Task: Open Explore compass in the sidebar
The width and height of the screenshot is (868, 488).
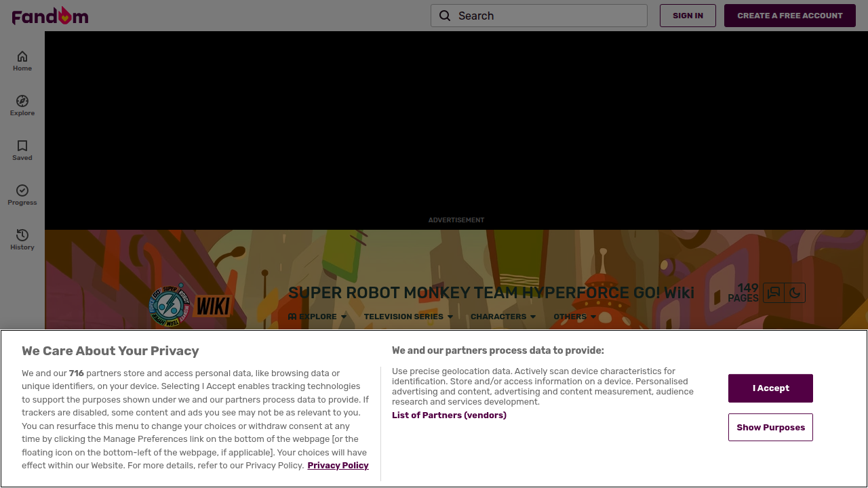Action: click(22, 106)
